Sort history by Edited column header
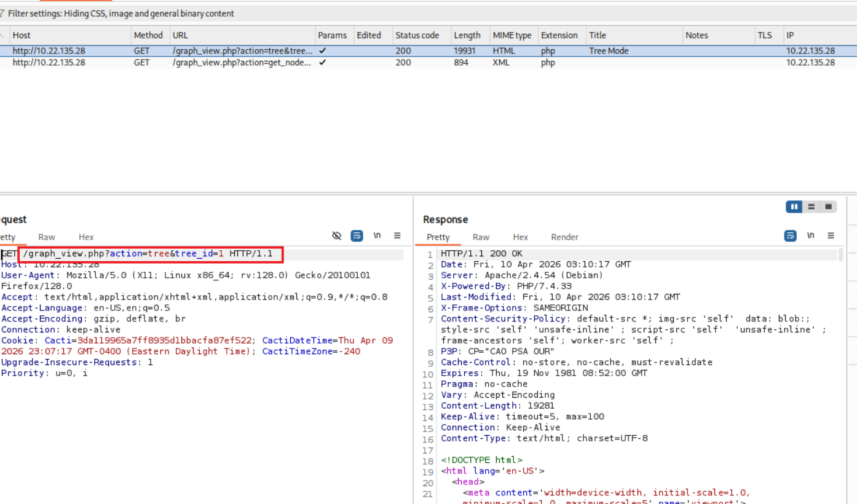The height and width of the screenshot is (504, 857). 373,35
